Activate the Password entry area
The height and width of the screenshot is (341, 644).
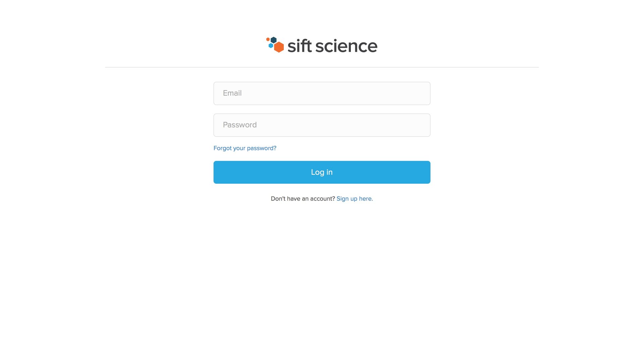(322, 125)
